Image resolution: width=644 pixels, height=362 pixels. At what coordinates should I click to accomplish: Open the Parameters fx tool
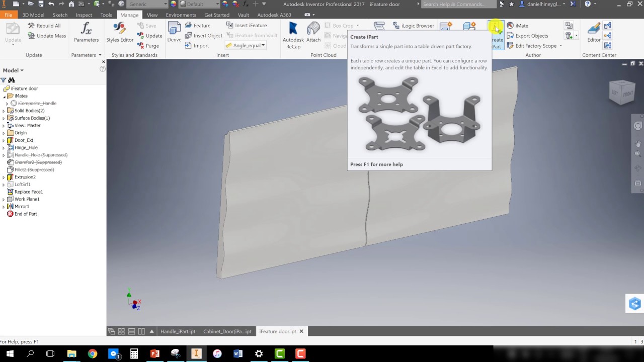[x=86, y=32]
